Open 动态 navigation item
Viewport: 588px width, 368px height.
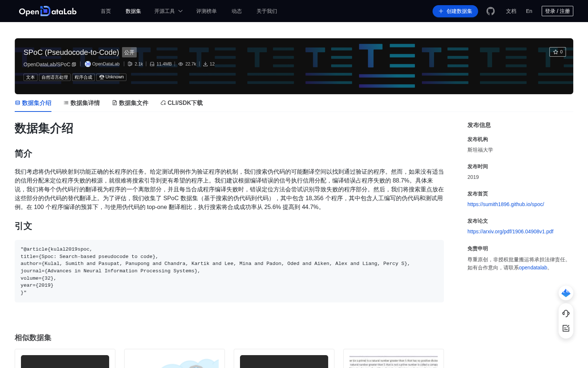click(237, 11)
